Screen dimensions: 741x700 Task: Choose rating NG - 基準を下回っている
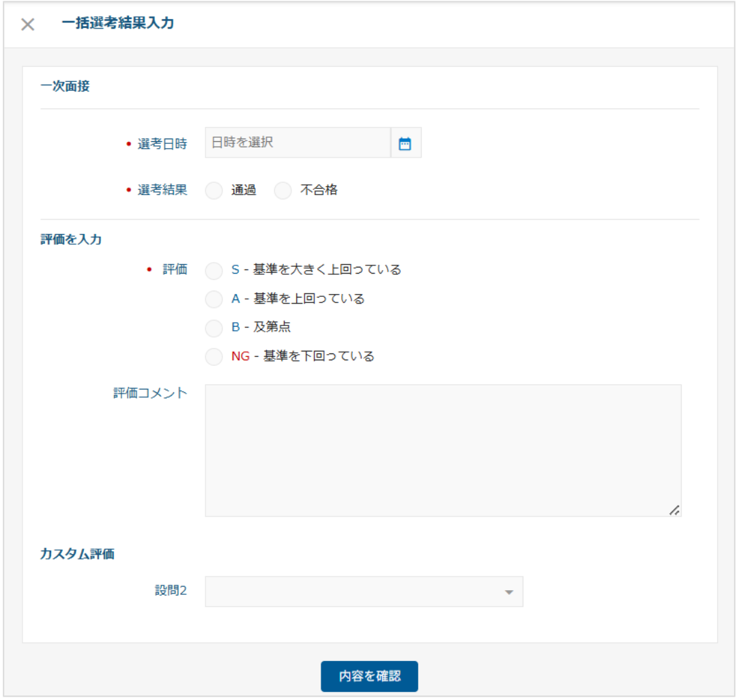tap(214, 356)
